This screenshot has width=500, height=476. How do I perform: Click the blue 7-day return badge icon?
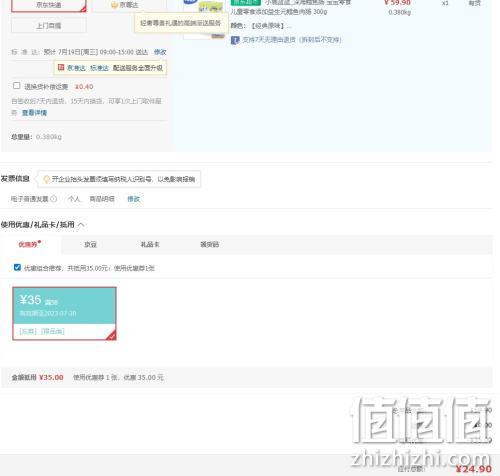tap(235, 40)
